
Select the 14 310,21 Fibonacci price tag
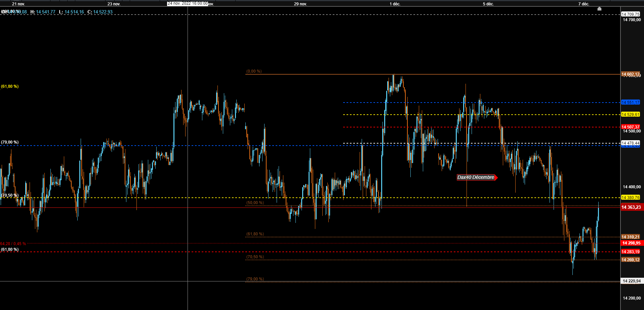(x=631, y=237)
